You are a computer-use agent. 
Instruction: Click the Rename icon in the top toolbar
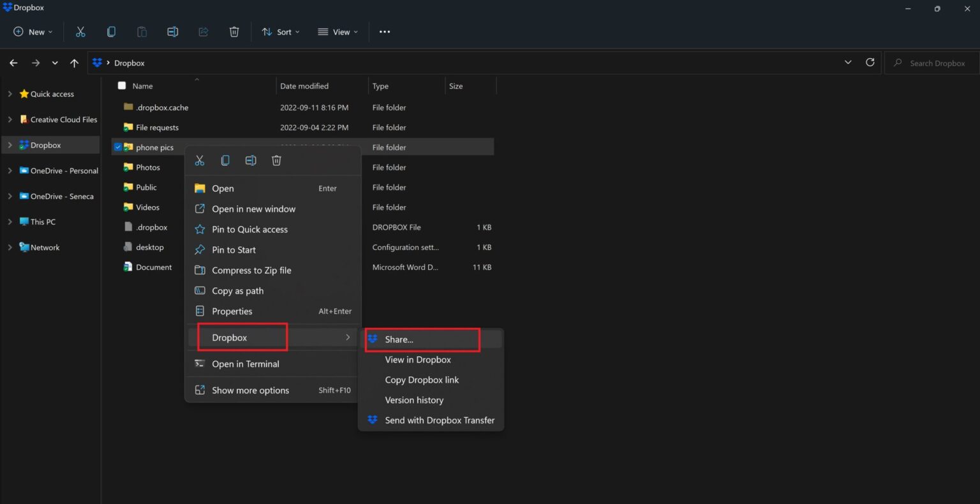click(x=172, y=32)
